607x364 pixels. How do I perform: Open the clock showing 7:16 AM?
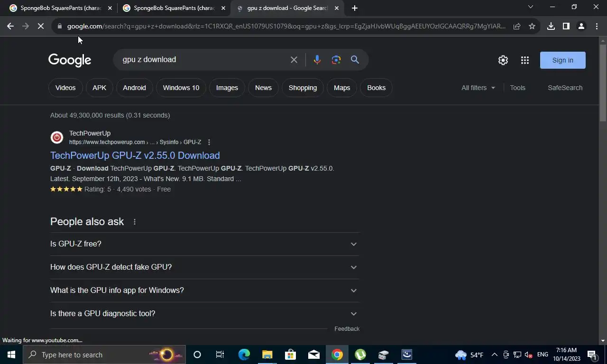566,355
